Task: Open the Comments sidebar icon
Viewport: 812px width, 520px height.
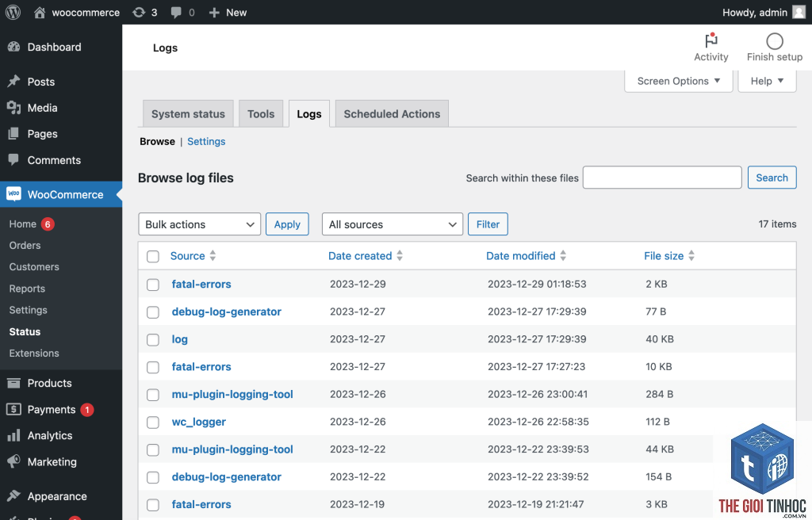Action: click(13, 159)
